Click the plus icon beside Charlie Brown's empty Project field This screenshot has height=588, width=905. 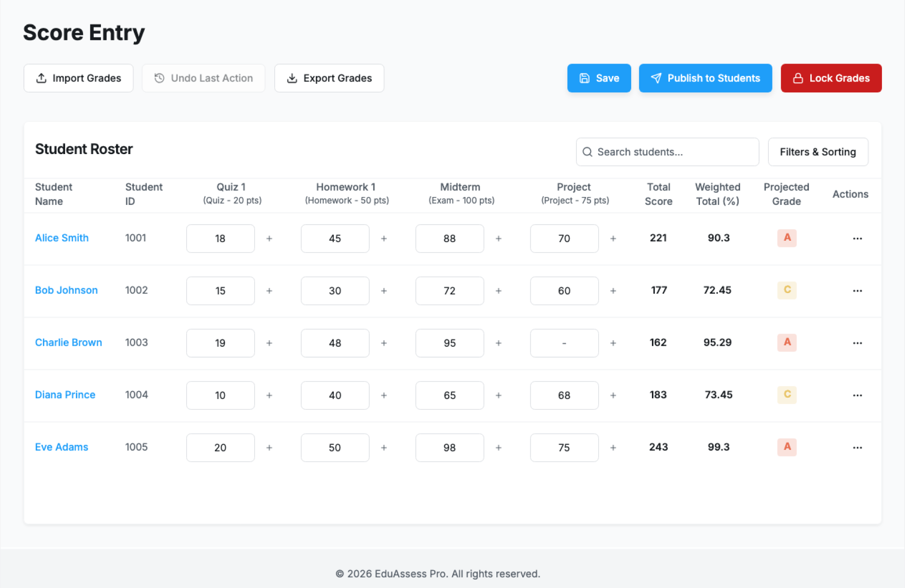(613, 343)
